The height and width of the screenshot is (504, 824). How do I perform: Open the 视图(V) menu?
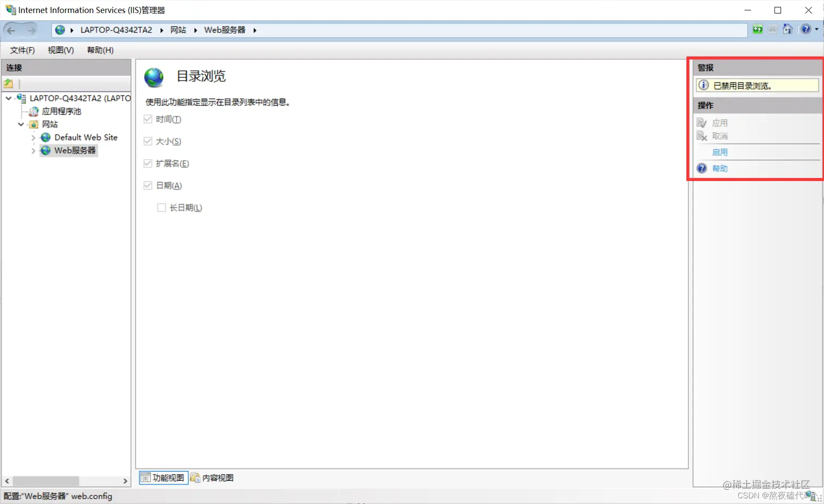pos(60,50)
